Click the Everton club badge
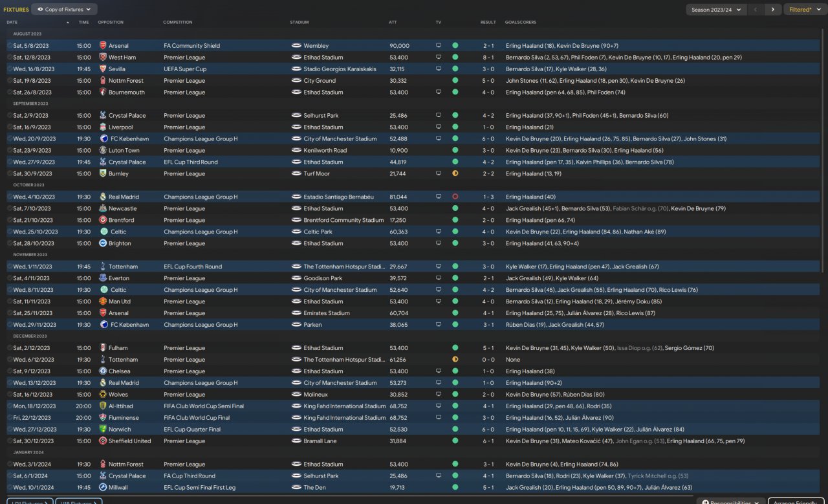This screenshot has width=828, height=504. (103, 278)
